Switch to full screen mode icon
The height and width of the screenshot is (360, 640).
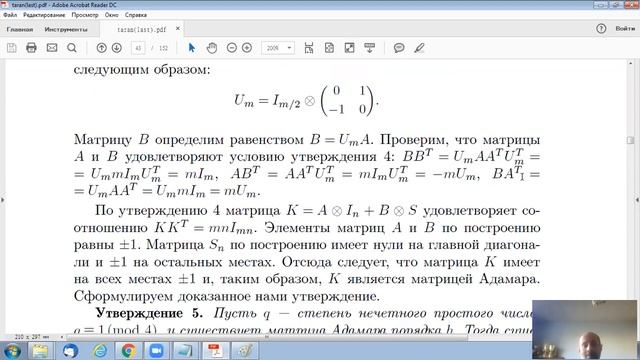tap(349, 48)
